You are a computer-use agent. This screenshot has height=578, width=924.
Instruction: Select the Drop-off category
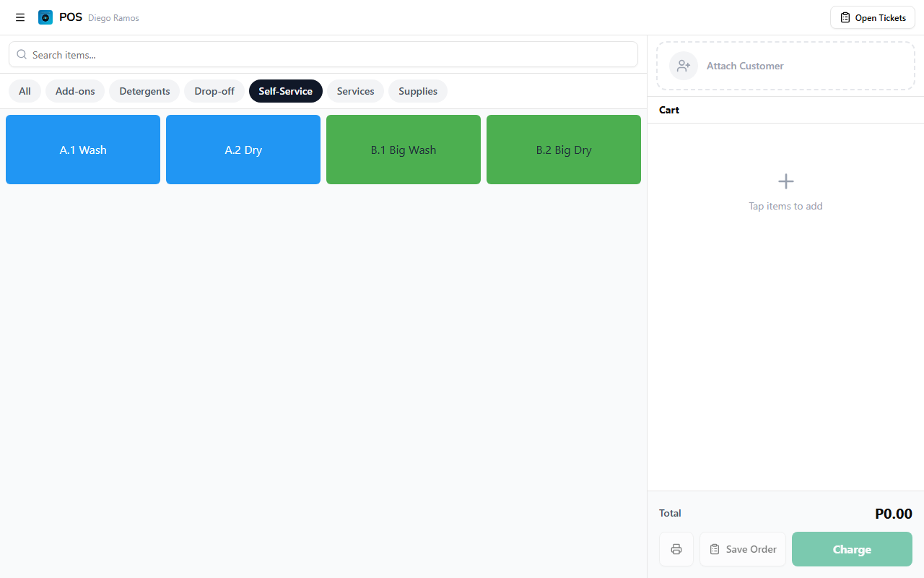click(214, 91)
